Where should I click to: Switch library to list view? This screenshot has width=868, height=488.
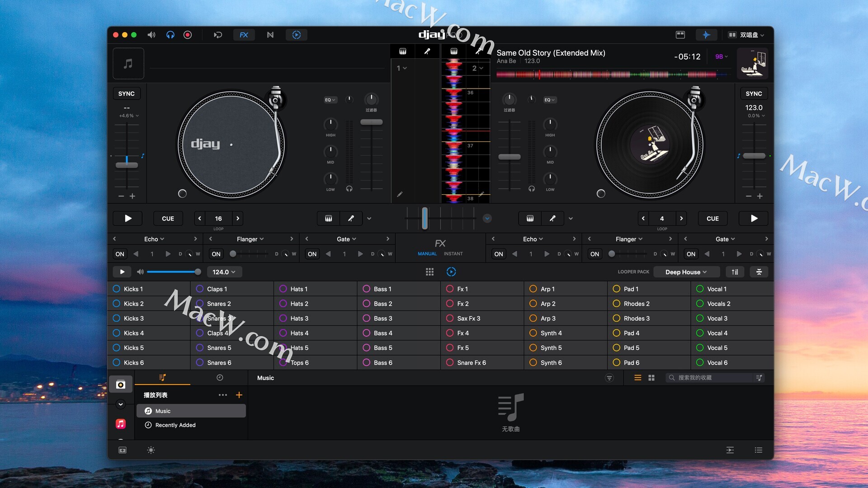tap(638, 378)
